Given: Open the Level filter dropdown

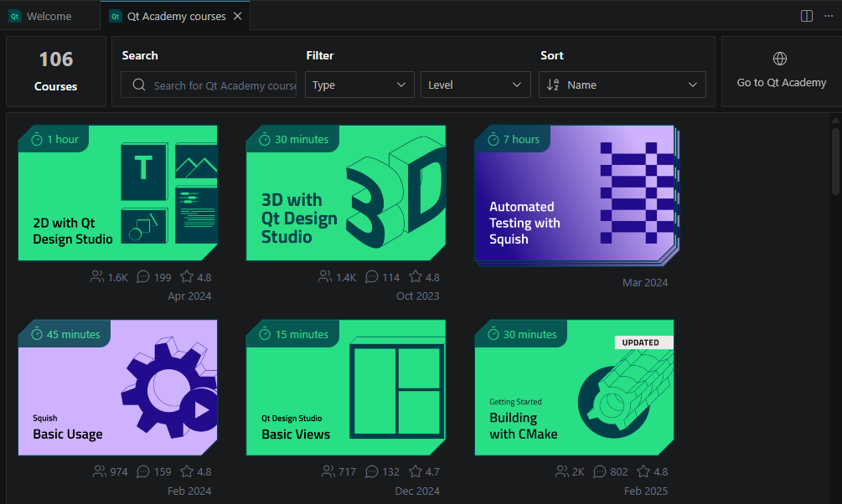Looking at the screenshot, I should [x=475, y=85].
